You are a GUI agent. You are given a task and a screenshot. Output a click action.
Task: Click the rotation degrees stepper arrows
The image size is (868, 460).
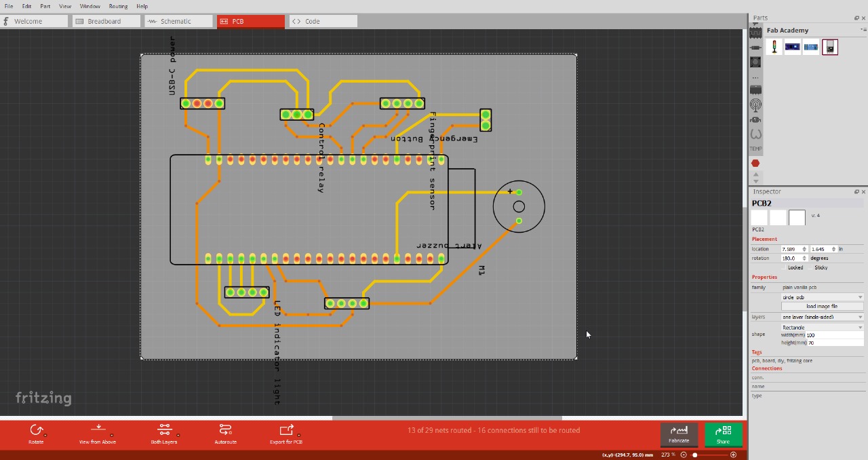[805, 258]
